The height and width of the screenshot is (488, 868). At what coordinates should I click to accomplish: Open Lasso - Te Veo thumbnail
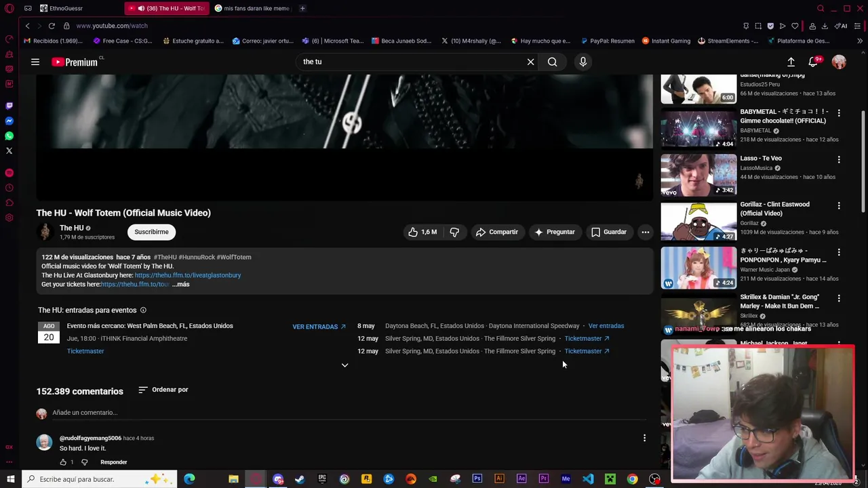coord(698,175)
